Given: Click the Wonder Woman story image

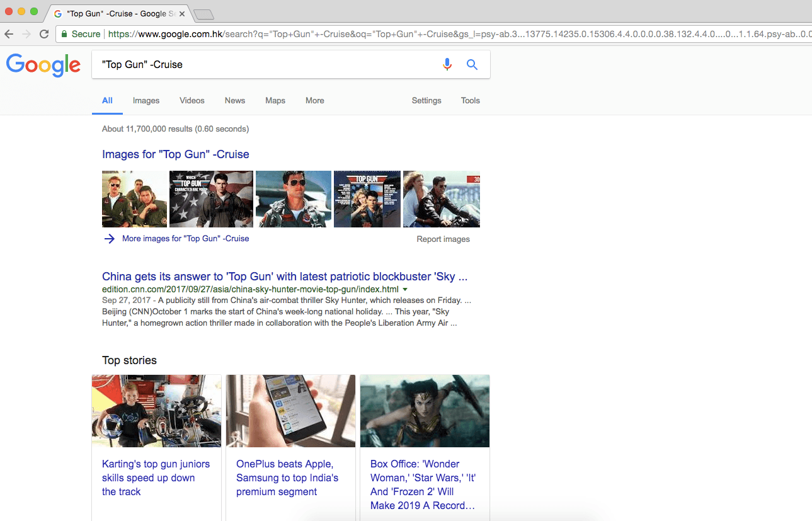Looking at the screenshot, I should click(425, 411).
